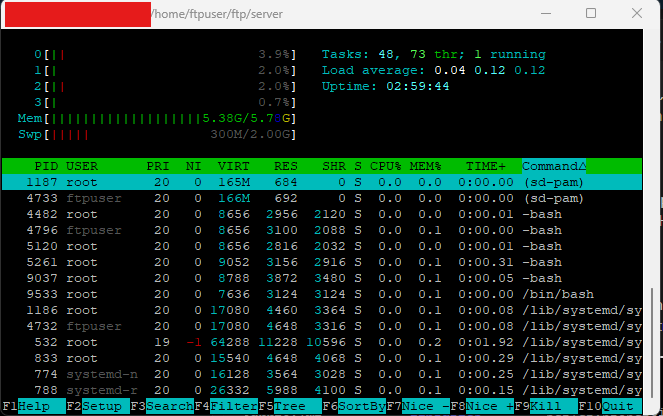Close the terminal window
663x416 pixels.
637,14
